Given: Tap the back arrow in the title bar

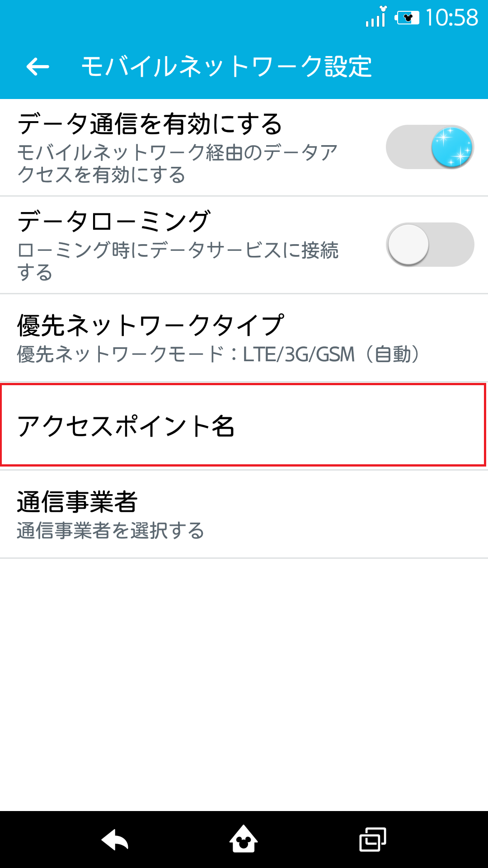Looking at the screenshot, I should pos(38,66).
